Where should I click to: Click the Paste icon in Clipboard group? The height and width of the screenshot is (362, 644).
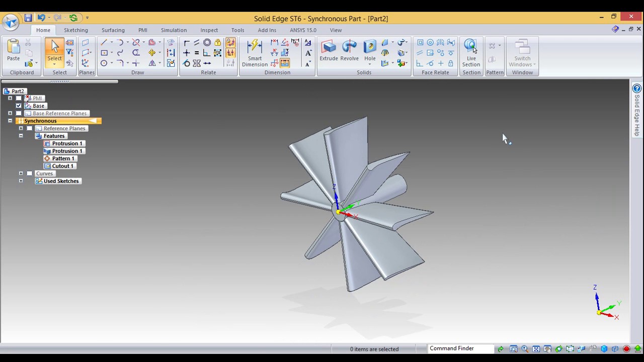point(14,47)
